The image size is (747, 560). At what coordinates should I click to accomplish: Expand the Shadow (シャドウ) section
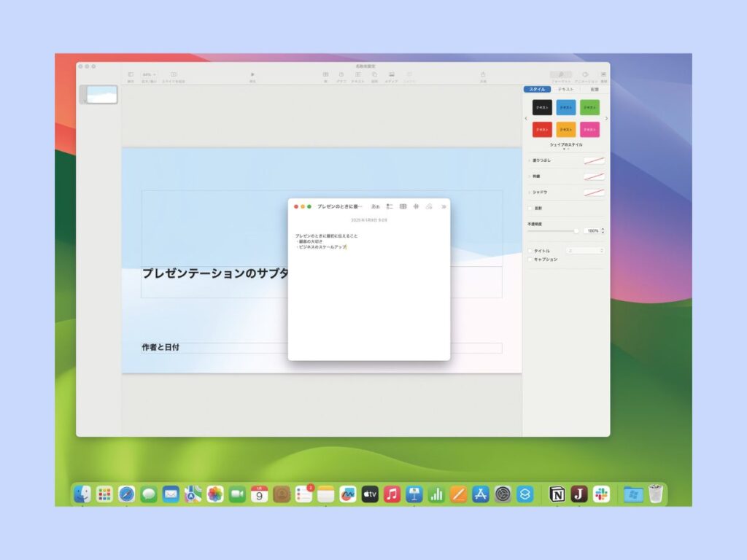point(530,192)
